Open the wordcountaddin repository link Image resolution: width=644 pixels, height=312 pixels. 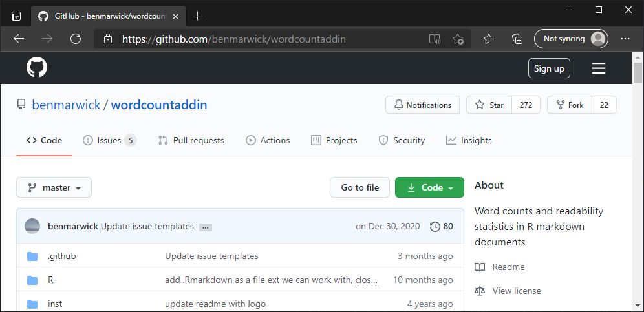pos(159,105)
